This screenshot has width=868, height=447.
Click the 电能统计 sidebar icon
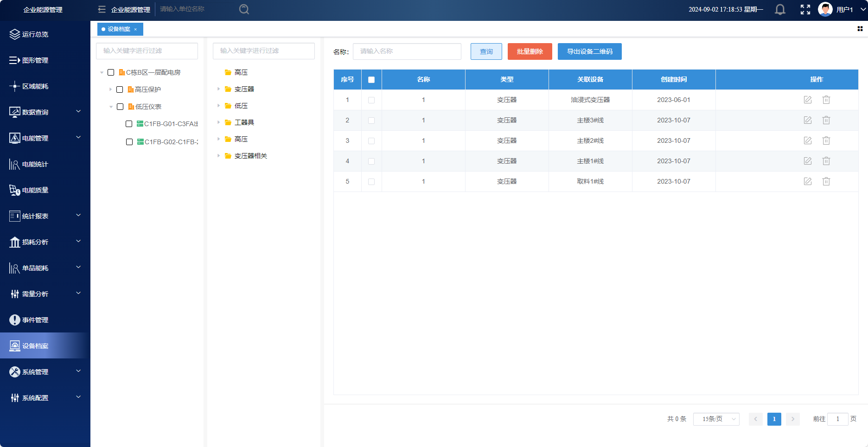[x=15, y=164]
